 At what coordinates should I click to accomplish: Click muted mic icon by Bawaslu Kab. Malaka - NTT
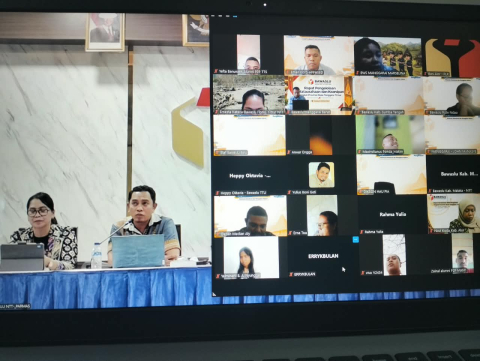coord(430,191)
